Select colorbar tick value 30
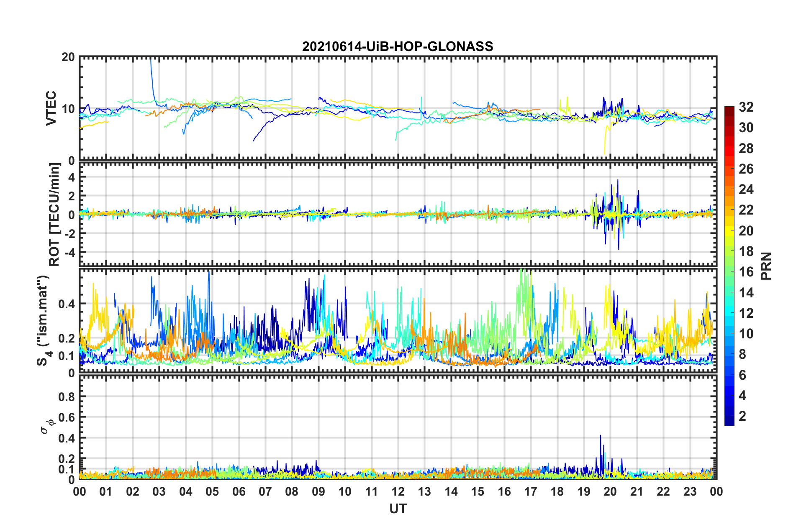This screenshot has width=796, height=532. [x=746, y=128]
